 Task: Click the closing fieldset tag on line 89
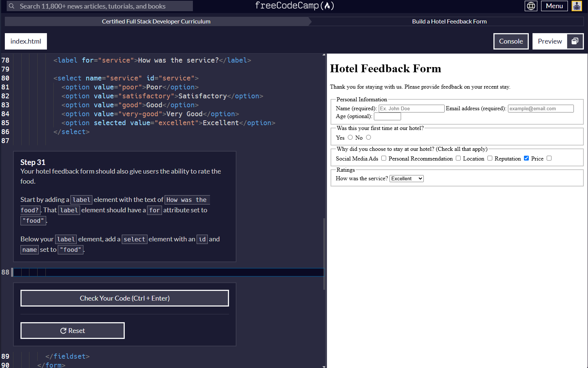click(67, 356)
